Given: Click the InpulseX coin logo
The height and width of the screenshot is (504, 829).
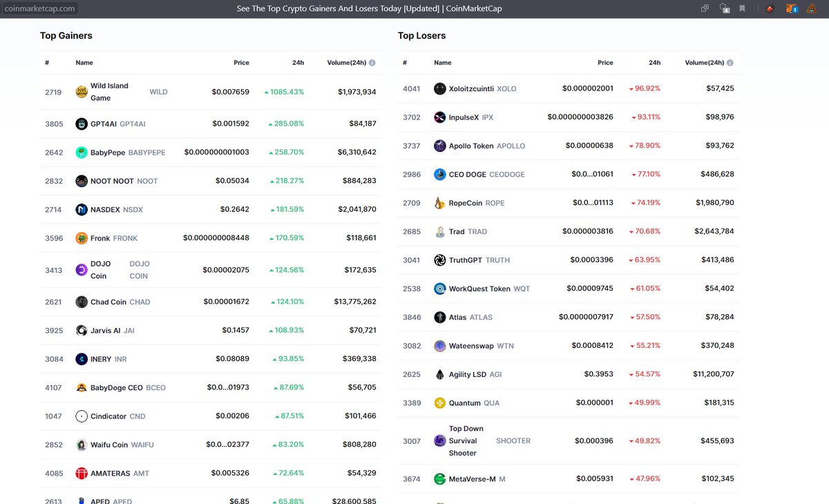Looking at the screenshot, I should (x=440, y=117).
